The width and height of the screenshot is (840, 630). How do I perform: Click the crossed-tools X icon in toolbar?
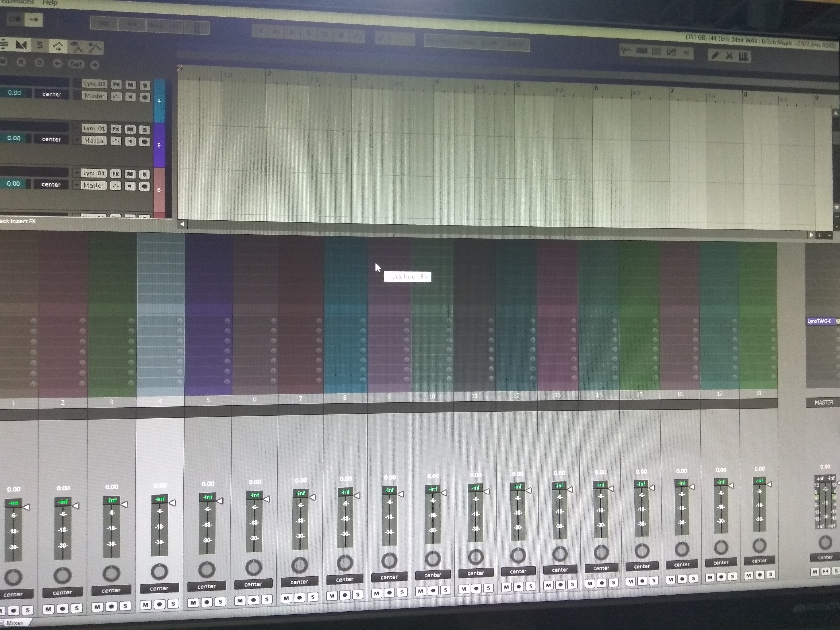click(x=729, y=56)
